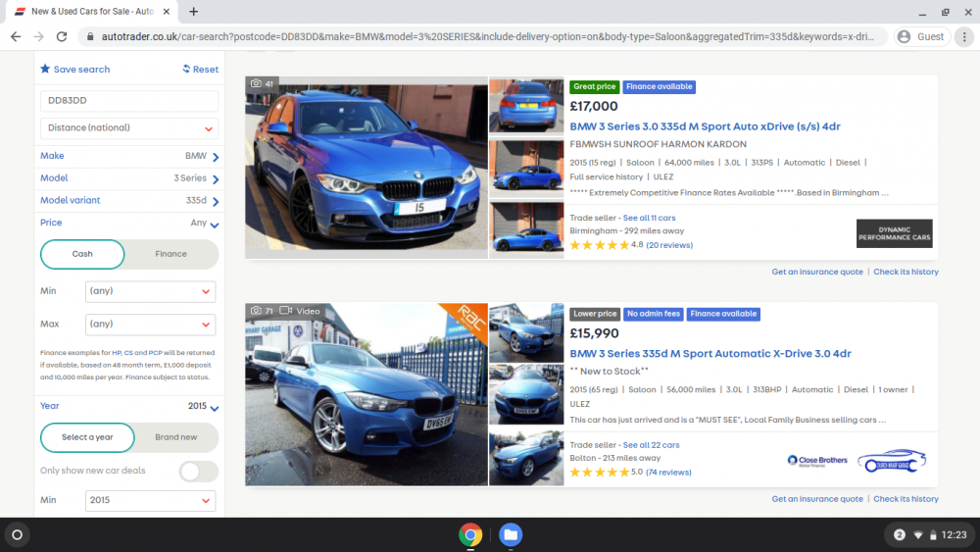Click the No admin fees badge

pyautogui.click(x=653, y=314)
